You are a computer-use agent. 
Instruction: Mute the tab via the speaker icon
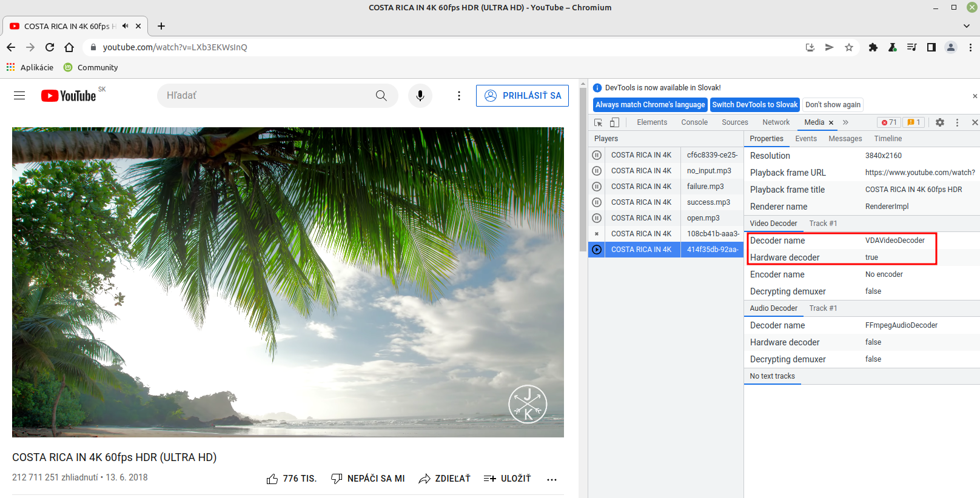pyautogui.click(x=126, y=26)
